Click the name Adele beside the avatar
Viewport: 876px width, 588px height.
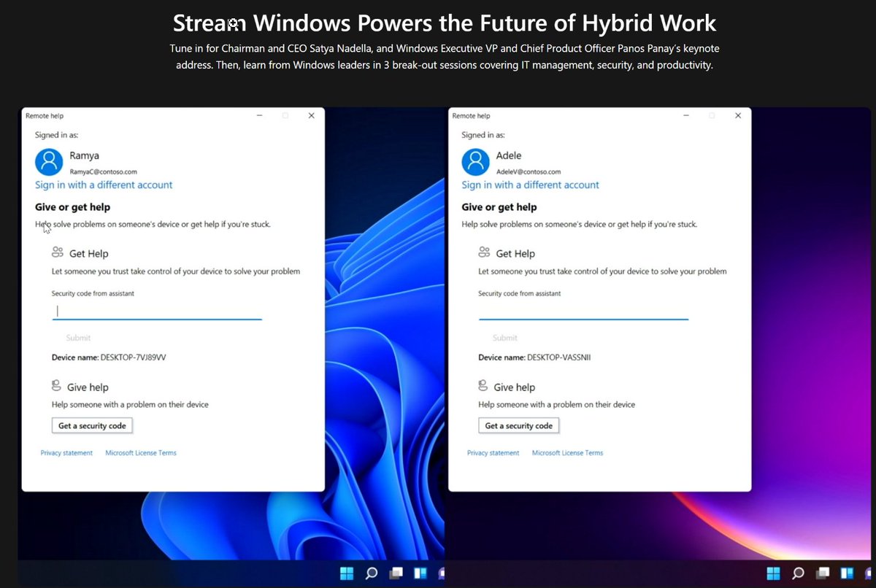509,155
